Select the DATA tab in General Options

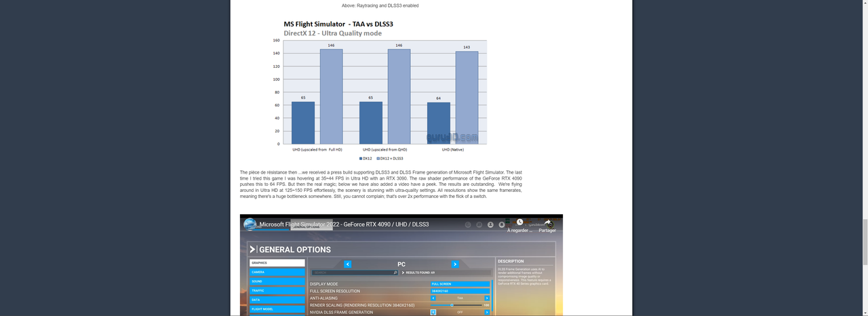click(x=277, y=300)
